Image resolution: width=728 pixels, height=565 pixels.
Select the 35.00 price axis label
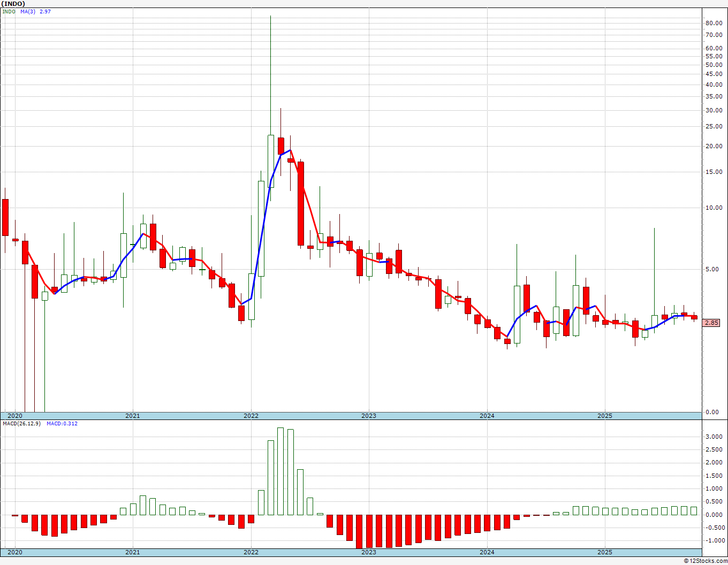point(714,96)
